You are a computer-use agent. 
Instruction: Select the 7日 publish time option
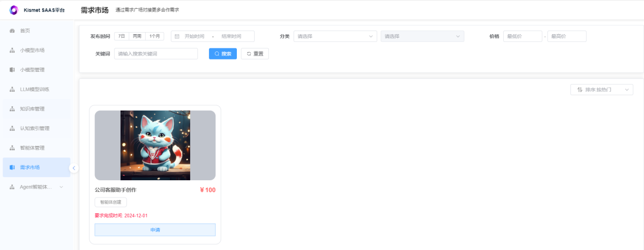click(121, 36)
